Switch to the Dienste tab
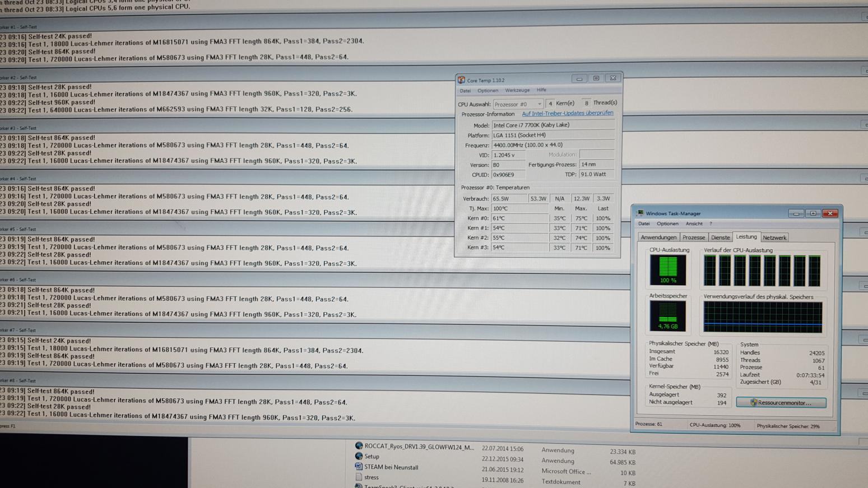The image size is (868, 488). 720,238
